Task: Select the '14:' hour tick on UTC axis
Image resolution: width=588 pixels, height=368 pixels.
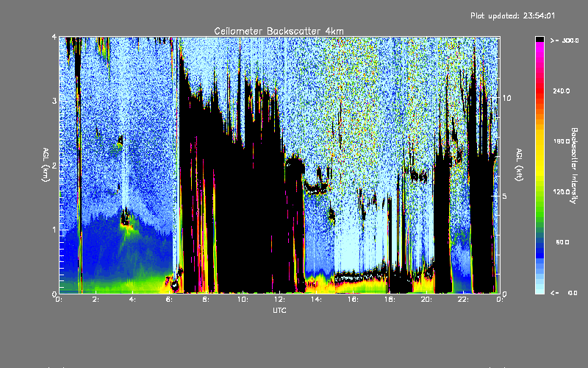Action: click(316, 300)
